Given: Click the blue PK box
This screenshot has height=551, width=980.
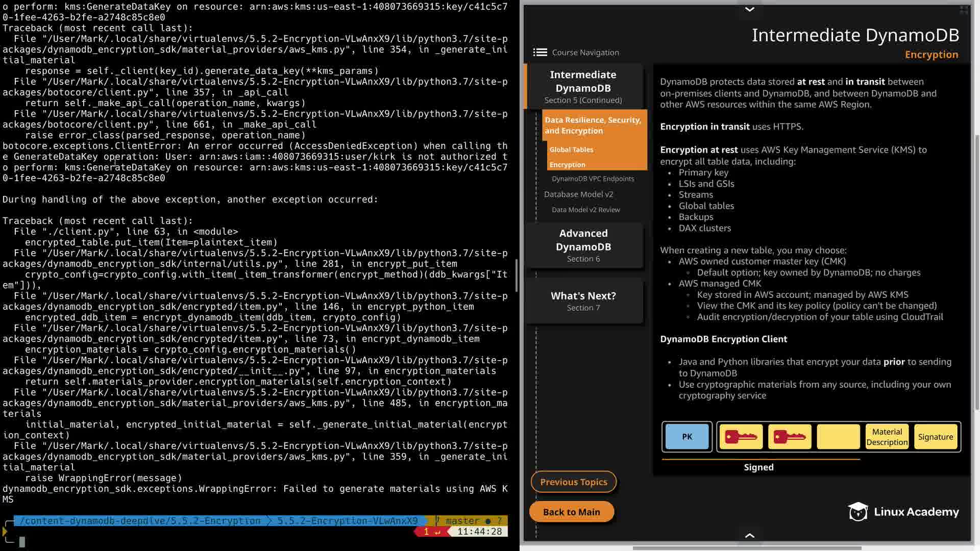Looking at the screenshot, I should pos(687,437).
